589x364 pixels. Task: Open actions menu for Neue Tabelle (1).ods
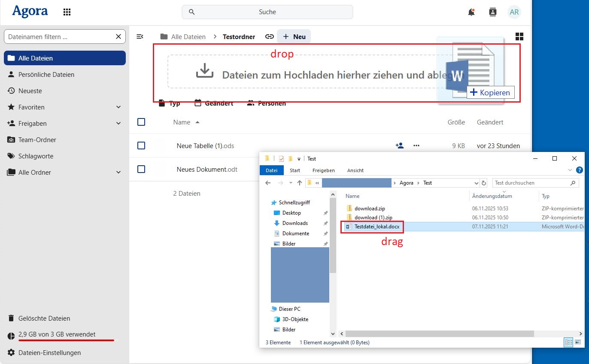click(x=416, y=146)
